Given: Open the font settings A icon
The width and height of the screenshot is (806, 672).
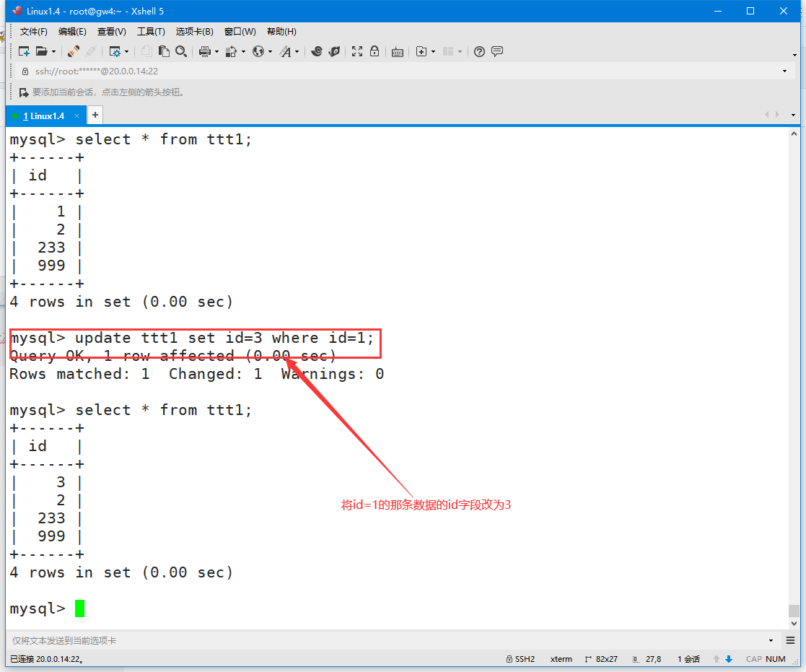Looking at the screenshot, I should [285, 51].
